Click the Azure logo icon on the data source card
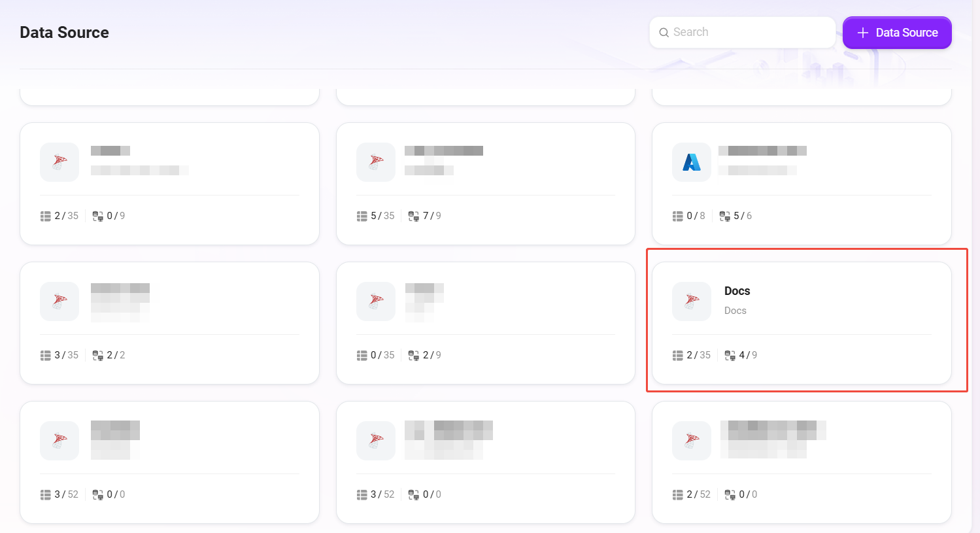 coord(691,162)
